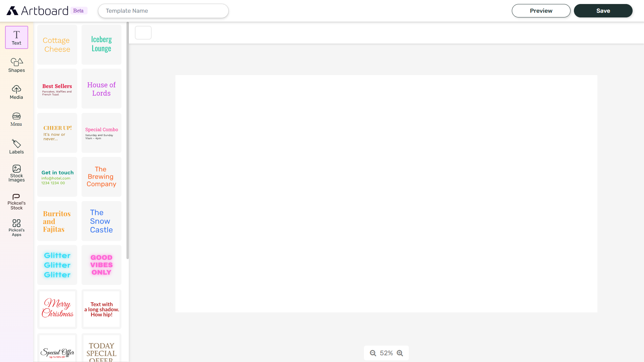Click the Artboard logo

coord(37,10)
